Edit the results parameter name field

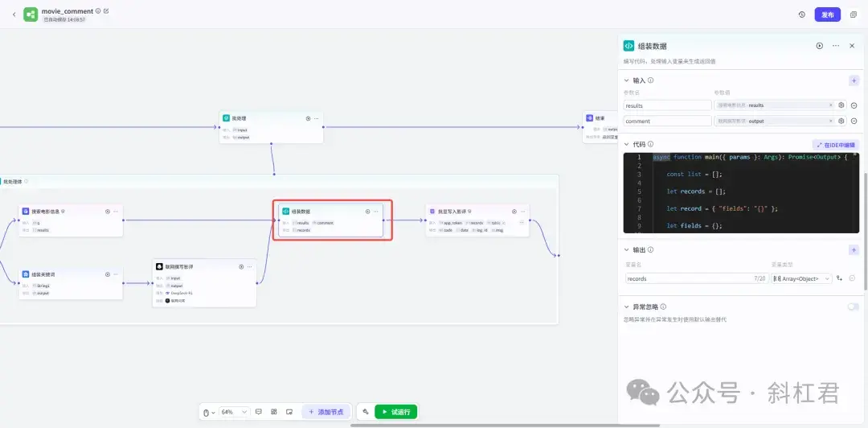667,105
